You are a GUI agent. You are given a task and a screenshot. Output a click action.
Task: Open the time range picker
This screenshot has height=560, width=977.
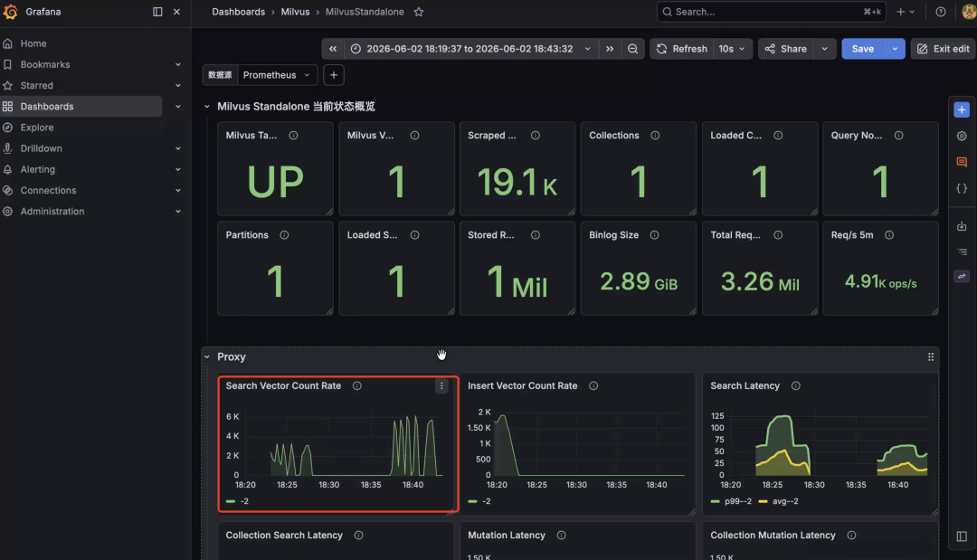470,49
